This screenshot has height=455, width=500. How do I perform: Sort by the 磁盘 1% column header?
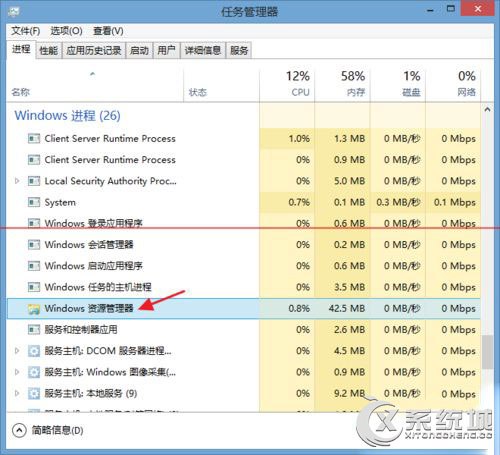(x=398, y=85)
